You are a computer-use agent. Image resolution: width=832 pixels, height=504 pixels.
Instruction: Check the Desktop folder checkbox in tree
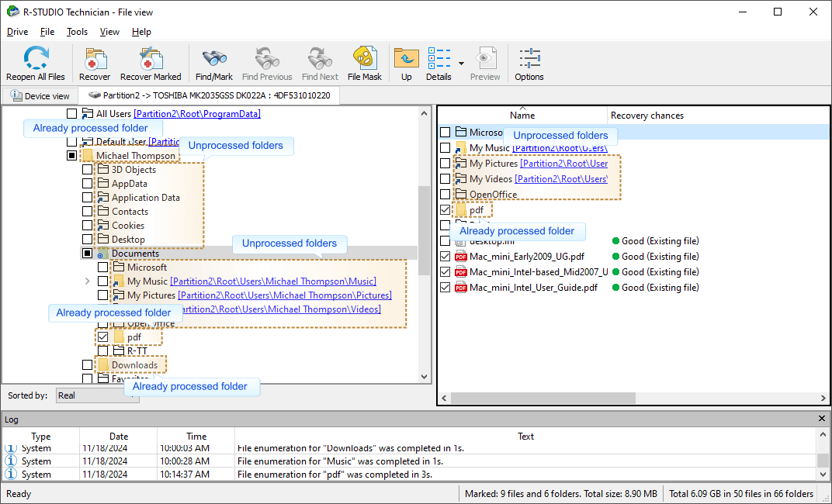pos(88,240)
